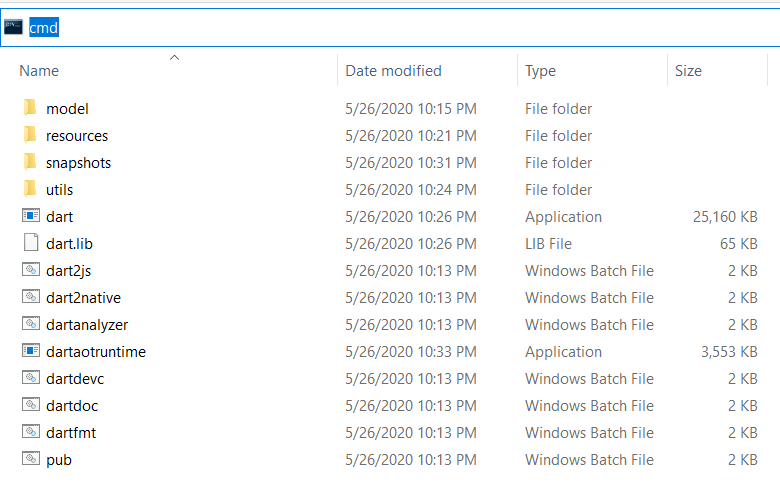Select the dart2native file name

point(83,298)
